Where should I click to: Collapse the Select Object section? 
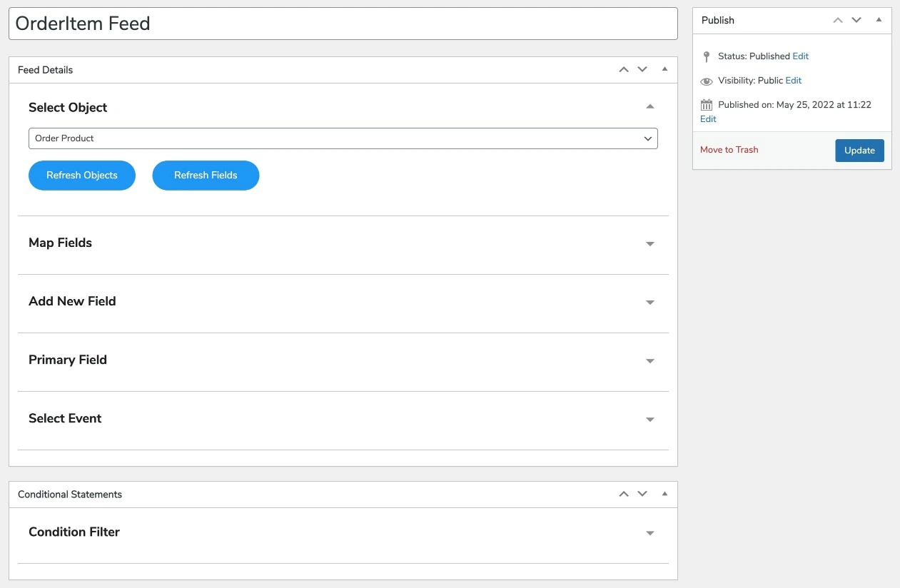(x=649, y=107)
